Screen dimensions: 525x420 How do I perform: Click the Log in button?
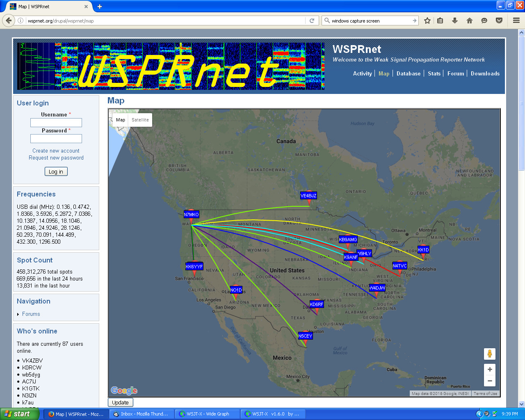(56, 171)
